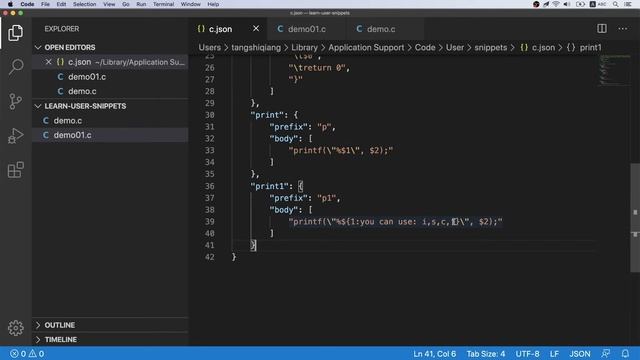Click the print1 breadcrumb symbol
This screenshot has height=360, width=640.
584,47
